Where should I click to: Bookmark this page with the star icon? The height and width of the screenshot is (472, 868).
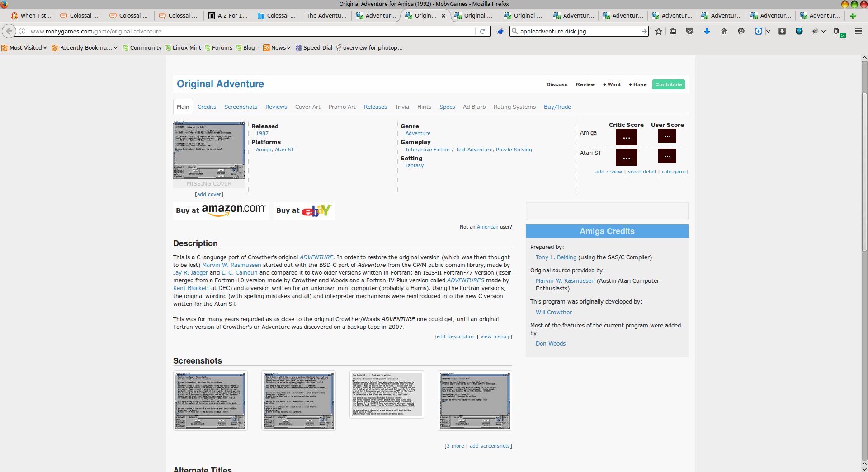[x=659, y=31]
